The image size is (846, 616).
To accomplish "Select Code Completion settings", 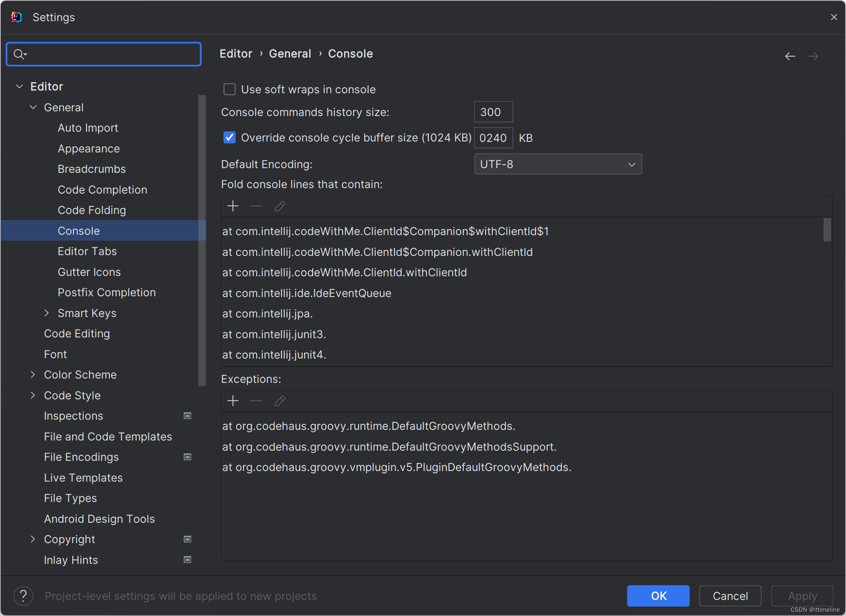I will point(103,190).
